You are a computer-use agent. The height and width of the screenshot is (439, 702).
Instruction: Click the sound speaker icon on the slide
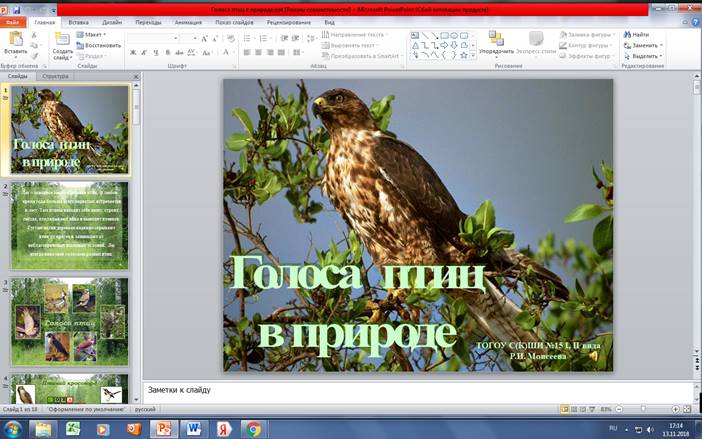594,355
